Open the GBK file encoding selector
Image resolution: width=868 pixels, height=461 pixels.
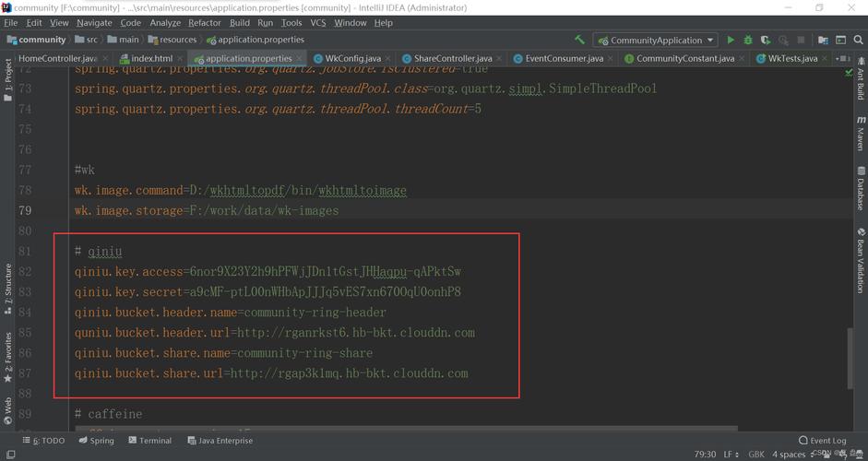click(x=756, y=455)
